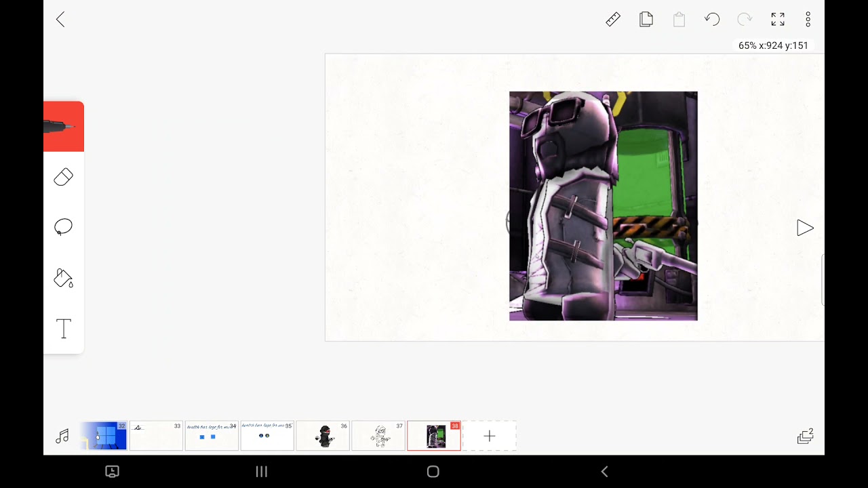Screen dimensions: 868x488
Task: Open the audio track music icon
Action: coord(62,436)
